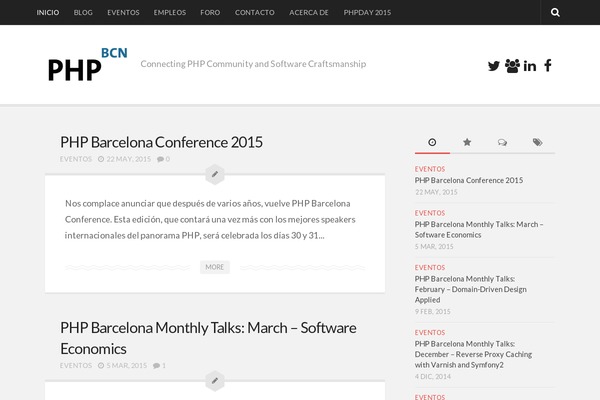Click sidebar EVENTOS label above Conference 2015
The image size is (600, 400).
(430, 169)
